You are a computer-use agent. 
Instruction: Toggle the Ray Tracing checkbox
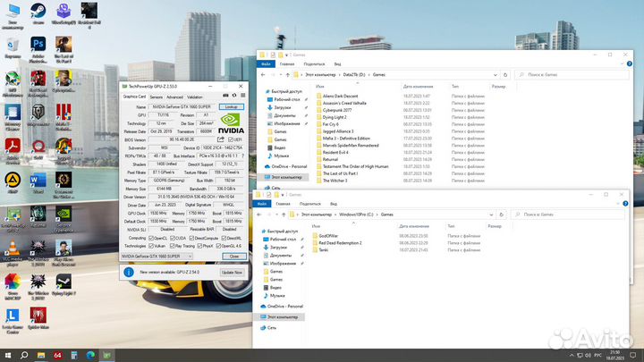[172, 246]
